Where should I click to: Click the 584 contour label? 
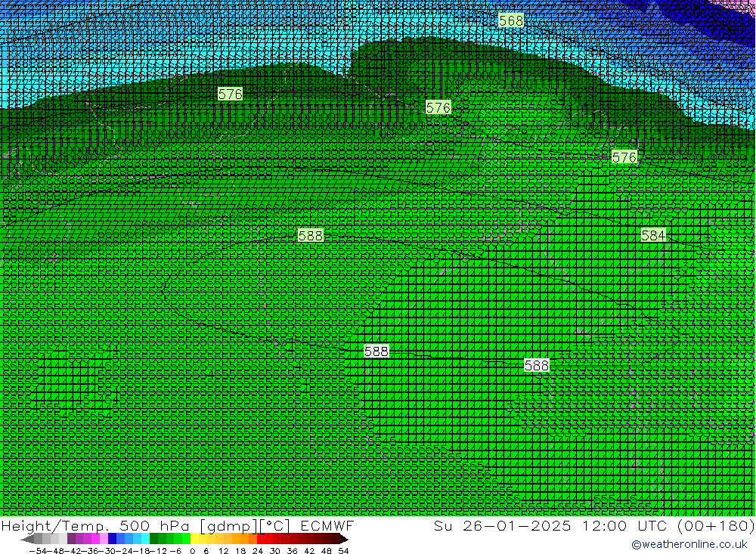coord(653,235)
